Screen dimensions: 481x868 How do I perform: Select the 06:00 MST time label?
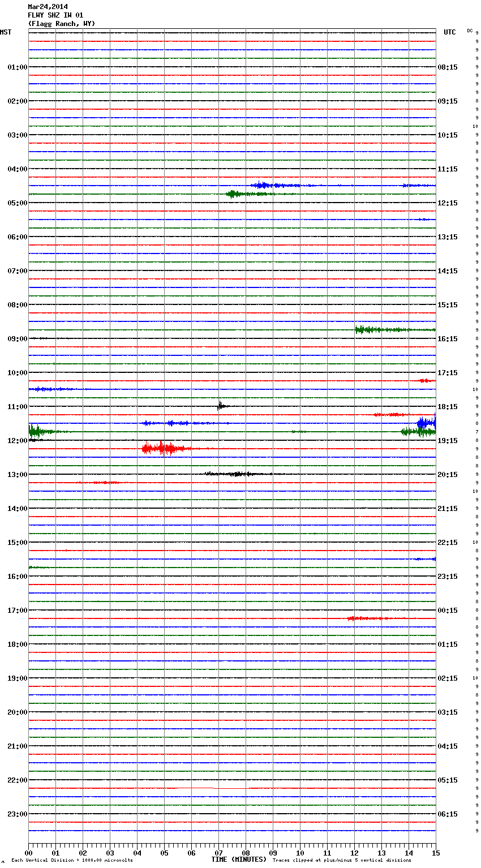(18, 237)
